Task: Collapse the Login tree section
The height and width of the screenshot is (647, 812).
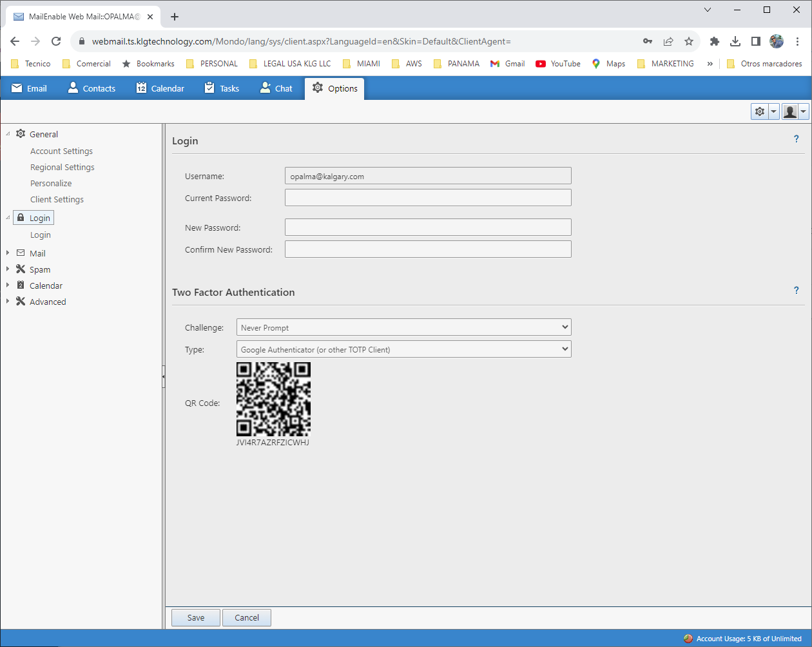Action: click(x=8, y=218)
